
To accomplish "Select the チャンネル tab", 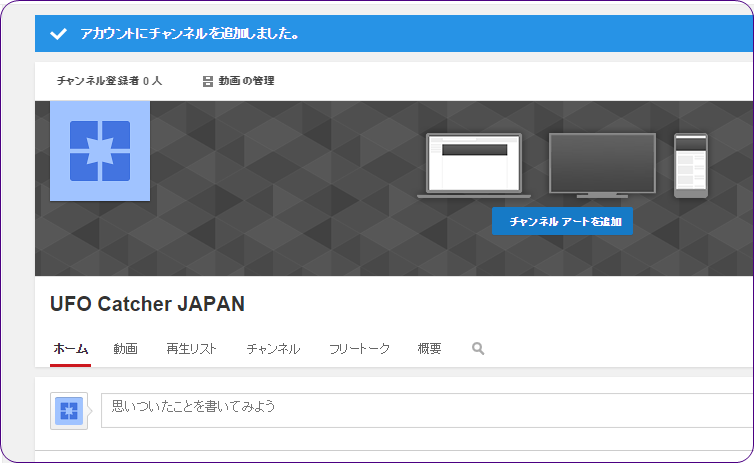I will pyautogui.click(x=273, y=349).
